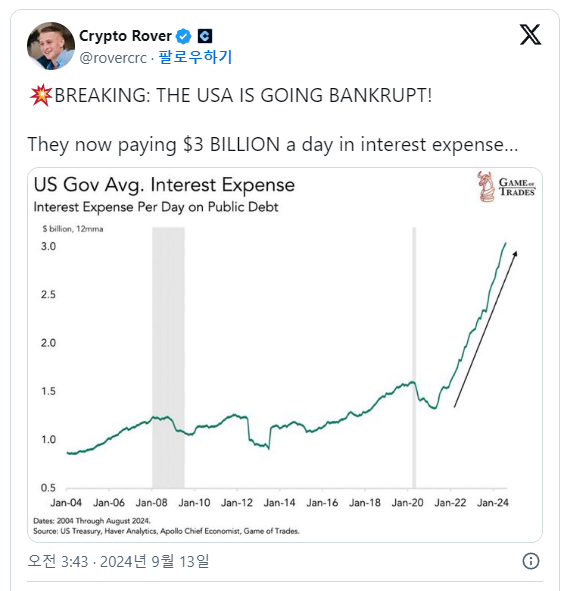
Task: Click the black upward arrow on chart
Action: tap(485, 329)
